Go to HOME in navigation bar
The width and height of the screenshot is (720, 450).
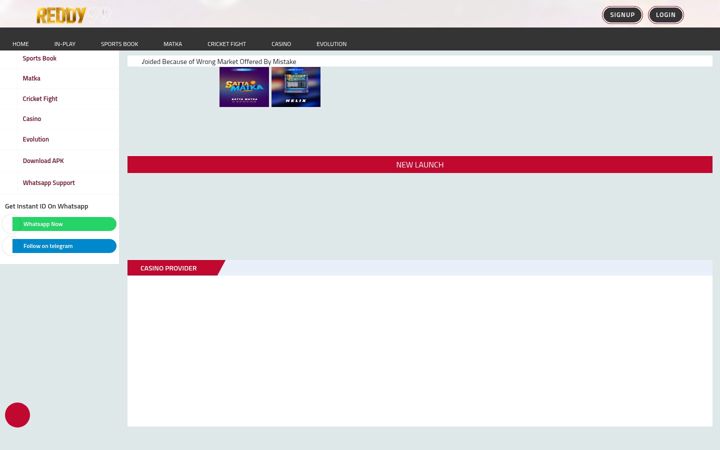point(20,44)
